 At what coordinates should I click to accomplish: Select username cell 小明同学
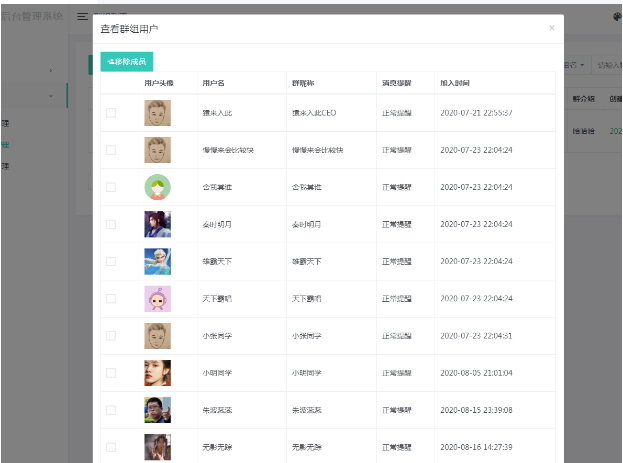click(x=217, y=373)
